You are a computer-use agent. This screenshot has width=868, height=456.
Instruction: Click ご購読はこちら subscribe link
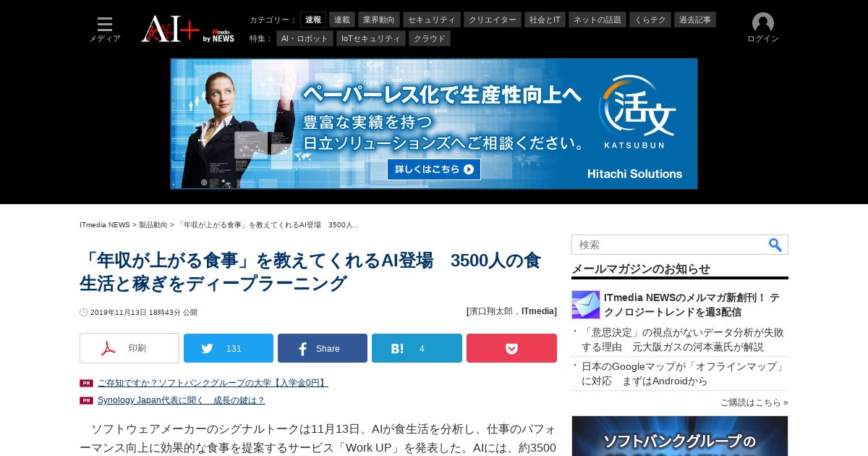click(754, 402)
